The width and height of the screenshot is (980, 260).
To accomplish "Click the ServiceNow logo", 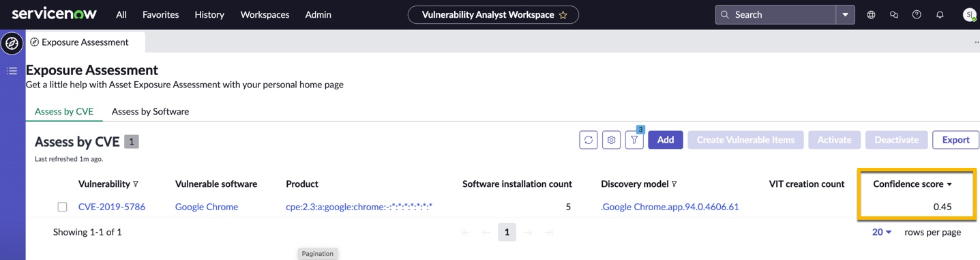I will [54, 14].
